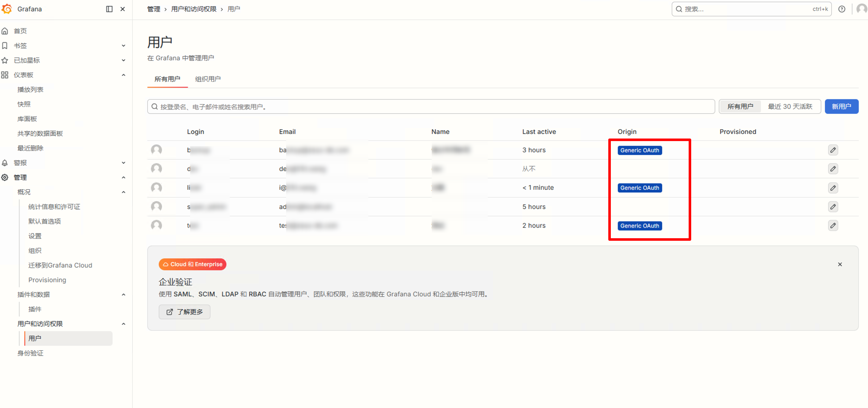Click avatar of the never-active user
This screenshot has height=408, width=868.
tap(156, 169)
